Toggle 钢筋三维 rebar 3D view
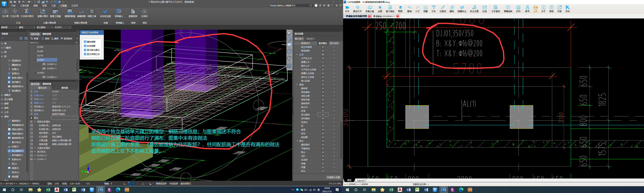The image size is (644, 193). pyautogui.click(x=92, y=13)
